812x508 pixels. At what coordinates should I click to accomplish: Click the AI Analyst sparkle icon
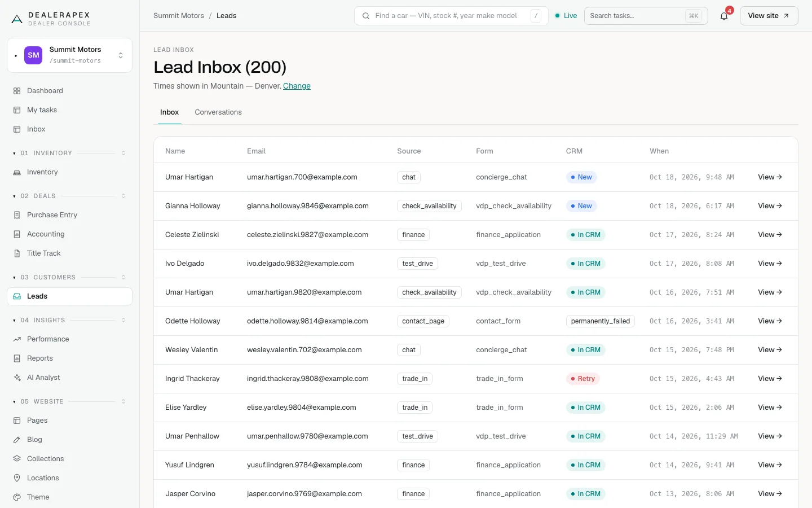[17, 378]
